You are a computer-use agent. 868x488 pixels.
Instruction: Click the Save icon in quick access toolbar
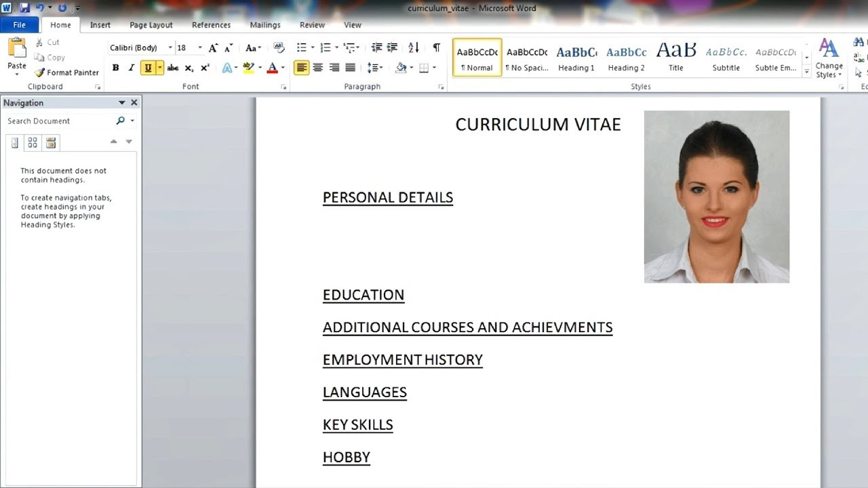click(x=25, y=8)
